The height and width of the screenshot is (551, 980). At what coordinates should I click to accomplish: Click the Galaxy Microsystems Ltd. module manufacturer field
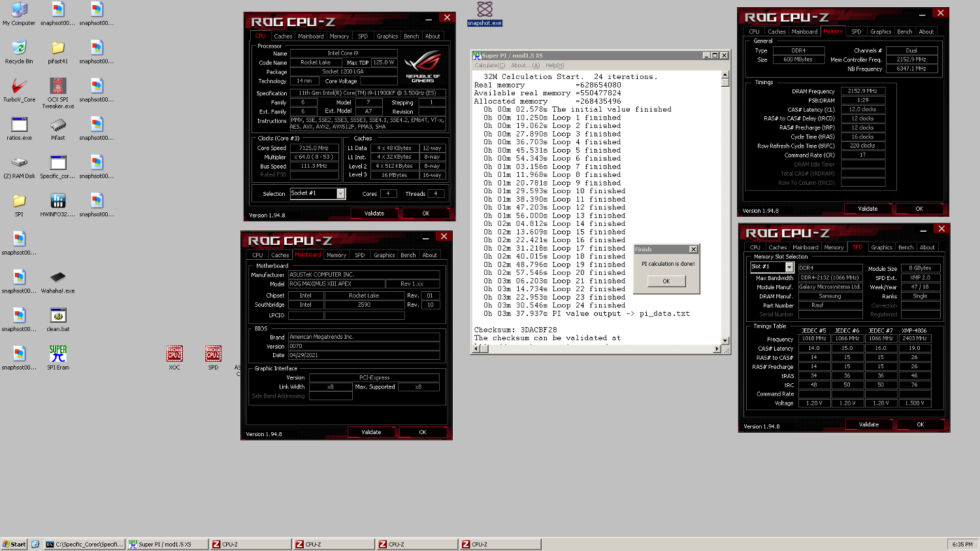(x=830, y=287)
